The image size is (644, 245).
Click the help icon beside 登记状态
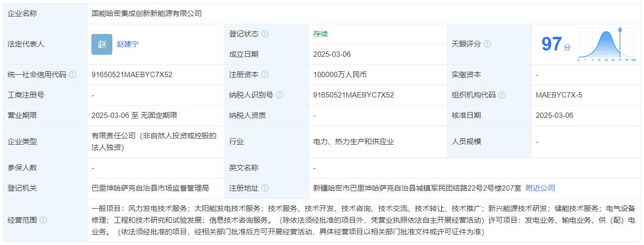point(265,34)
